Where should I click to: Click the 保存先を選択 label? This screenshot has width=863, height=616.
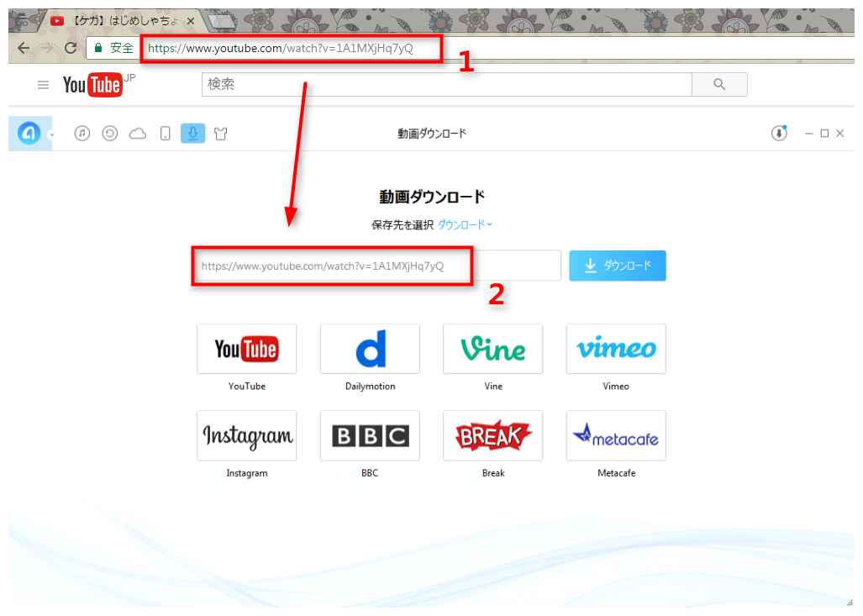tap(403, 224)
